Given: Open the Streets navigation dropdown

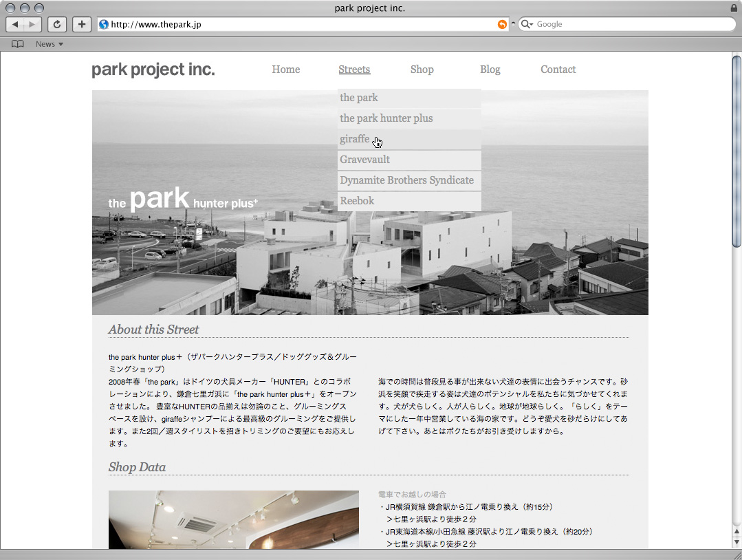Looking at the screenshot, I should (x=354, y=69).
